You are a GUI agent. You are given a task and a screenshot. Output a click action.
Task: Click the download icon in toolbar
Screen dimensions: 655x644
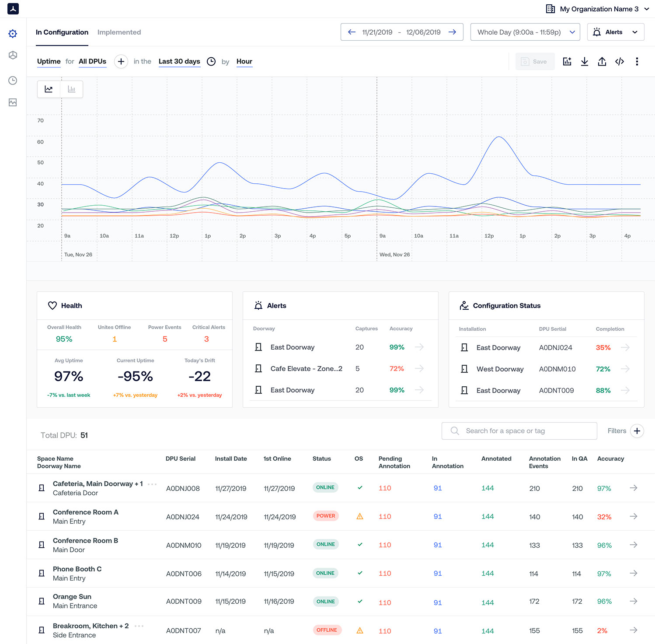[584, 62]
